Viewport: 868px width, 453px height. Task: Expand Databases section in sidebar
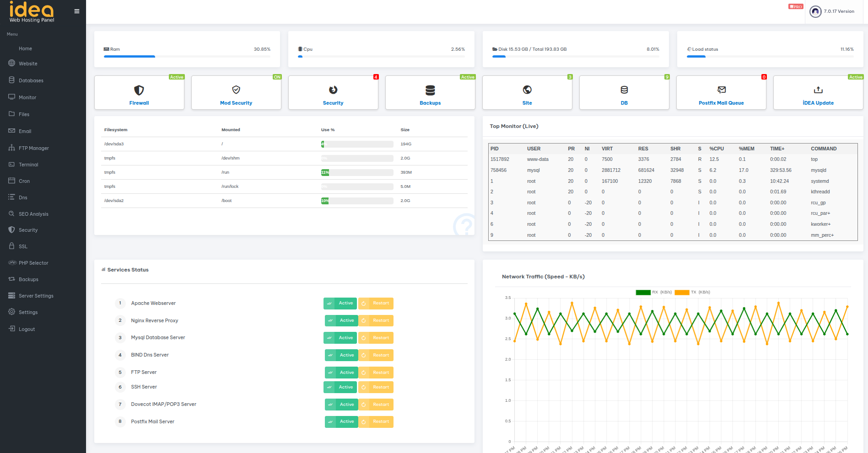coord(31,81)
